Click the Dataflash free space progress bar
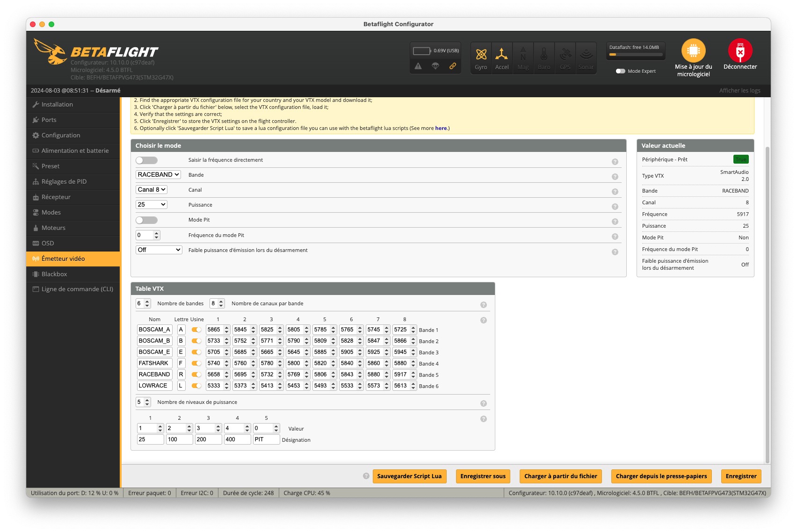This screenshot has width=797, height=532. 636,55
